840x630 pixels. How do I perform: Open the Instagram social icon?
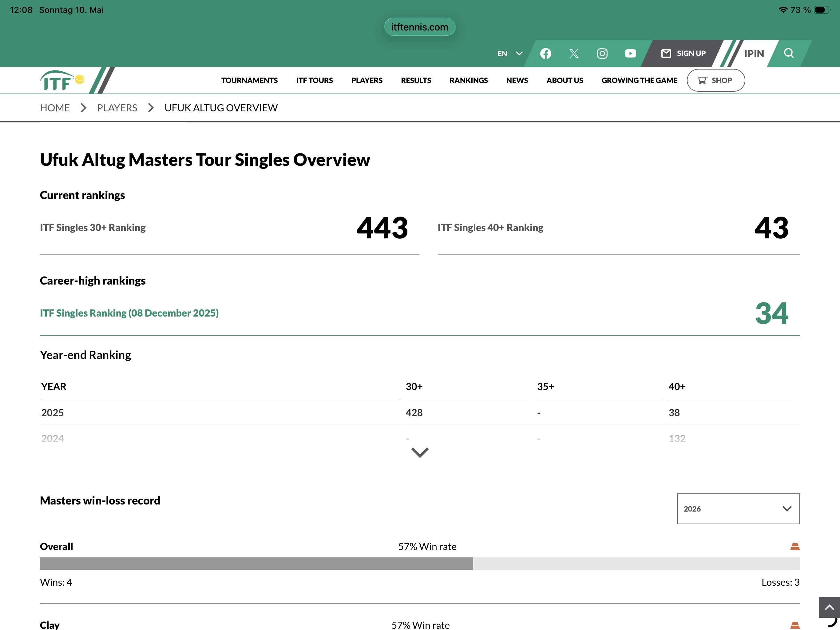click(x=602, y=54)
